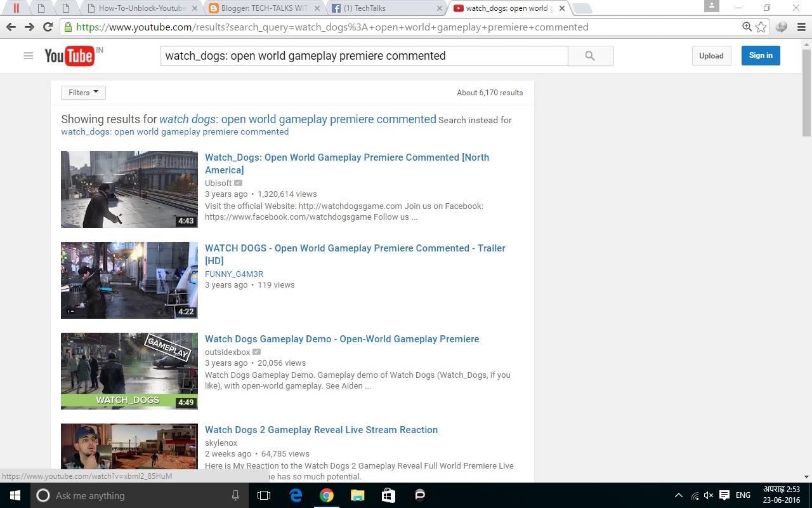Click the Chrome icon on the taskbar
812x508 pixels.
click(x=327, y=495)
